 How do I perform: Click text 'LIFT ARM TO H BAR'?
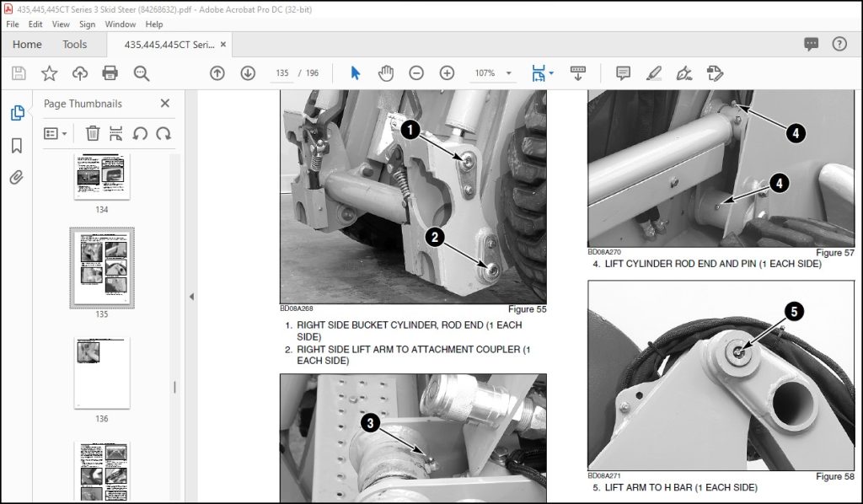point(648,487)
